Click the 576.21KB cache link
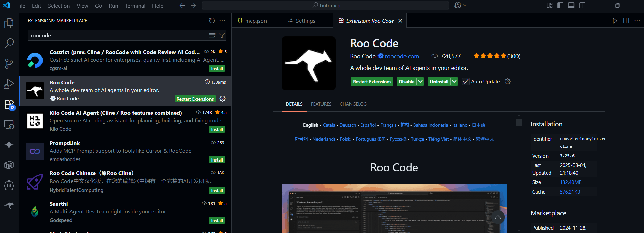The height and width of the screenshot is (233, 644). (570, 192)
